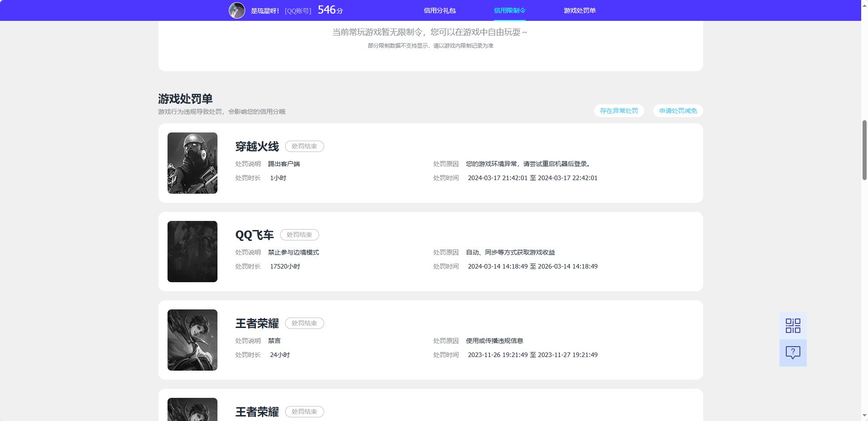Click the penalty time starting 2024-03-14 14:18:49

(533, 266)
